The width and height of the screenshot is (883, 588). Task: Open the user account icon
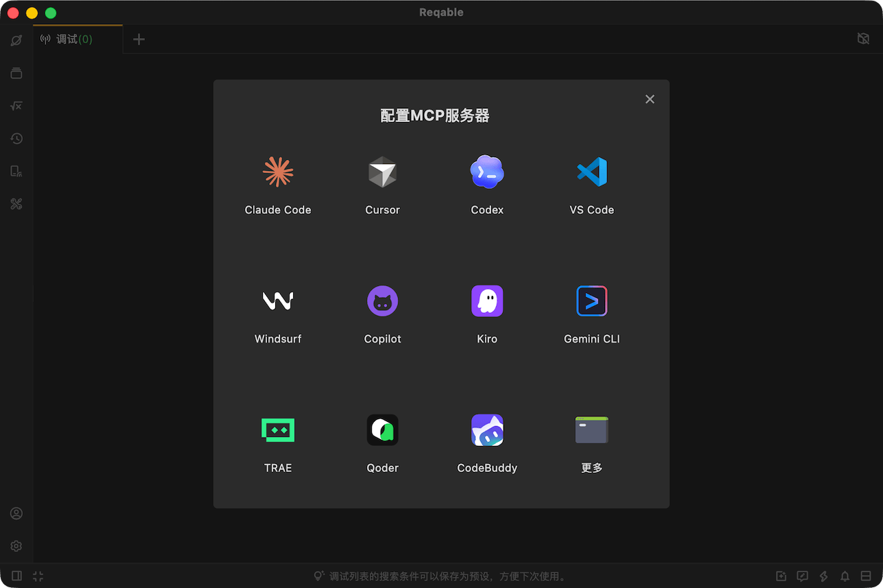coord(17,514)
